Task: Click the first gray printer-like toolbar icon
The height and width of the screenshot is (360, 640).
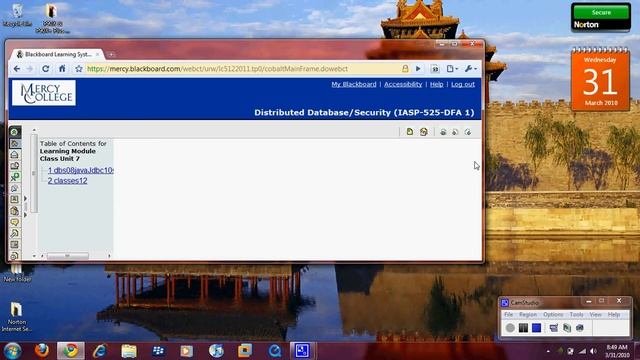Action: (x=443, y=132)
